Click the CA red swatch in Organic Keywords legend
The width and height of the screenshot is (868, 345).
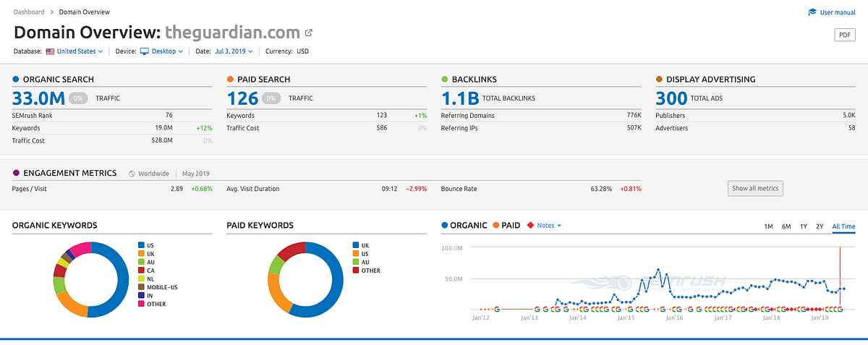click(x=141, y=271)
